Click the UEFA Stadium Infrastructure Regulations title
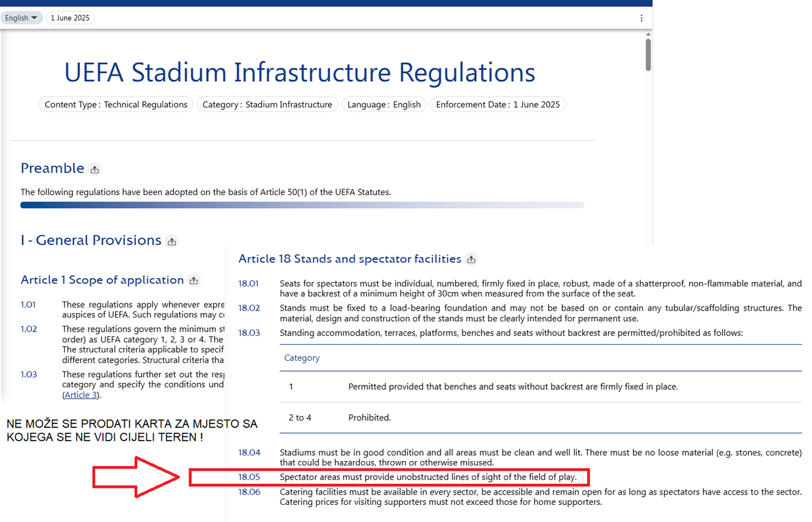 [x=300, y=72]
